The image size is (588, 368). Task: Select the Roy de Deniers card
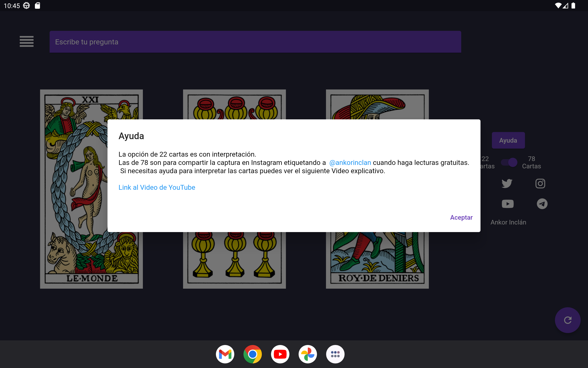click(x=377, y=189)
